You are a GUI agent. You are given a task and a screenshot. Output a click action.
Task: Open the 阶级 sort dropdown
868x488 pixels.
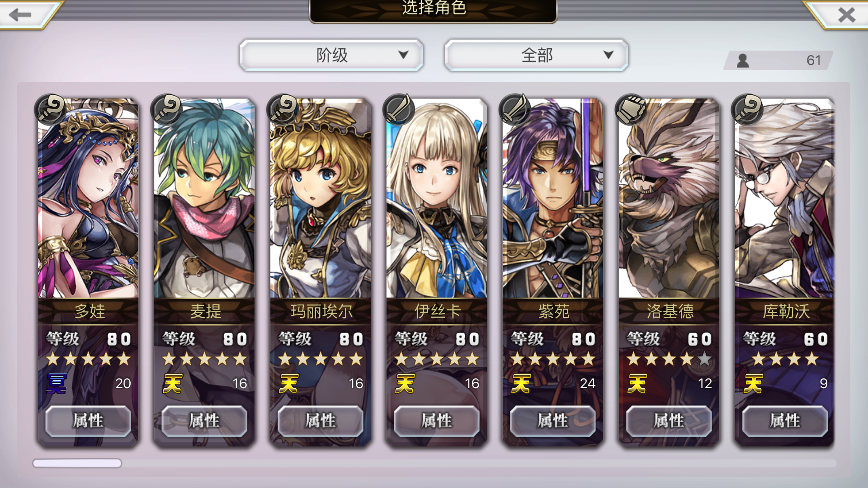tap(331, 55)
